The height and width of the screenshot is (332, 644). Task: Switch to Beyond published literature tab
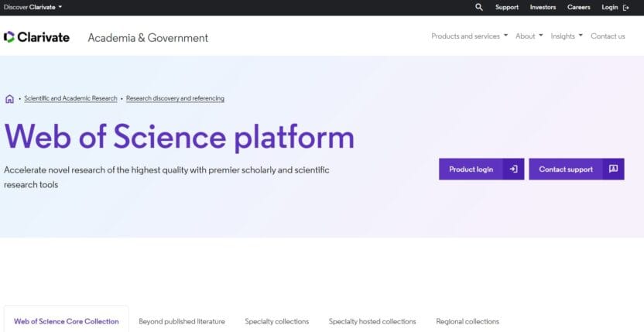(182, 321)
